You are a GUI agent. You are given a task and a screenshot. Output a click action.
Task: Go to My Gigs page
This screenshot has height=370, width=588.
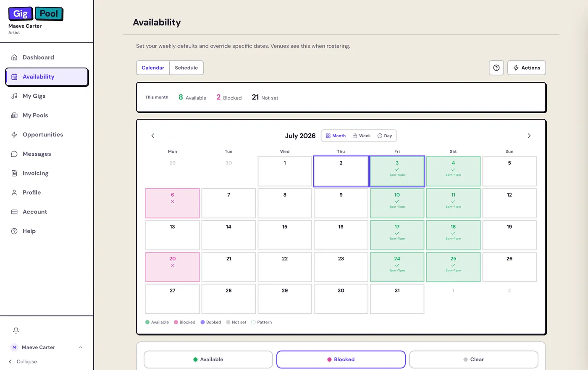47,96
